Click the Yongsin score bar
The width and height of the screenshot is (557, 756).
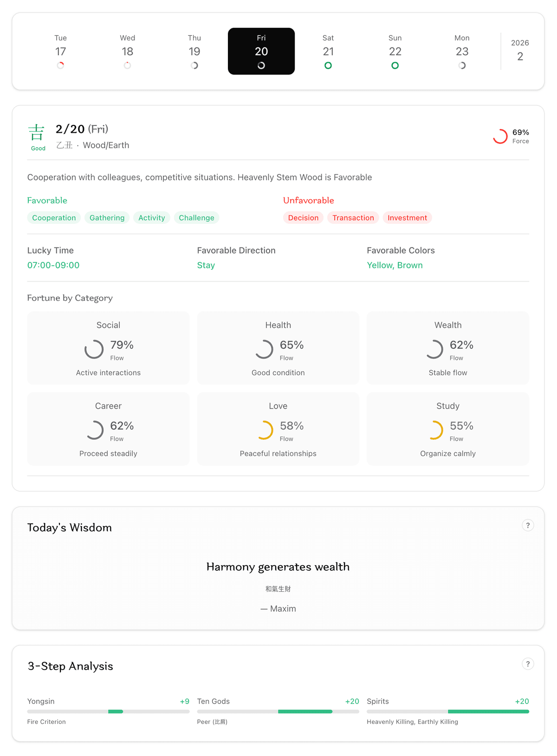[x=108, y=711]
